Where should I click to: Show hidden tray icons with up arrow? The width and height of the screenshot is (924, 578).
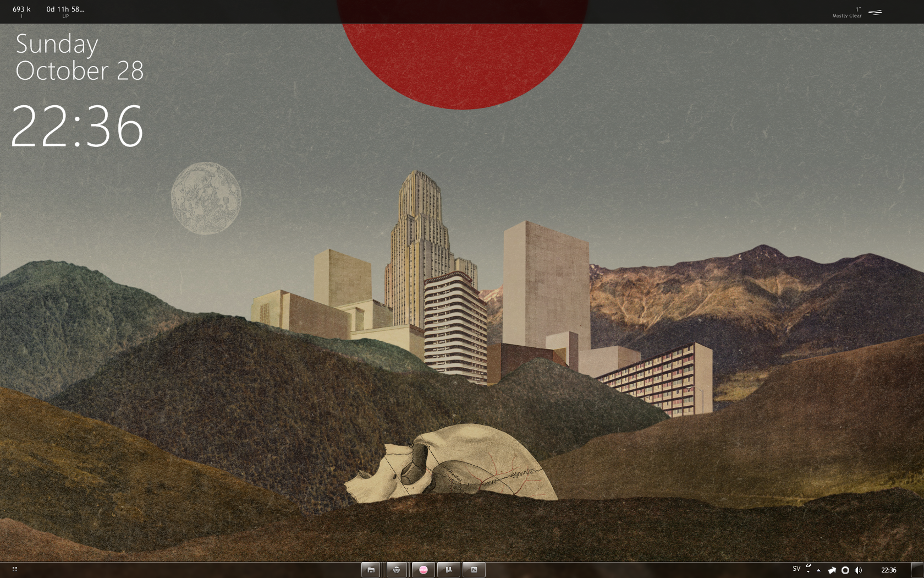tap(818, 570)
